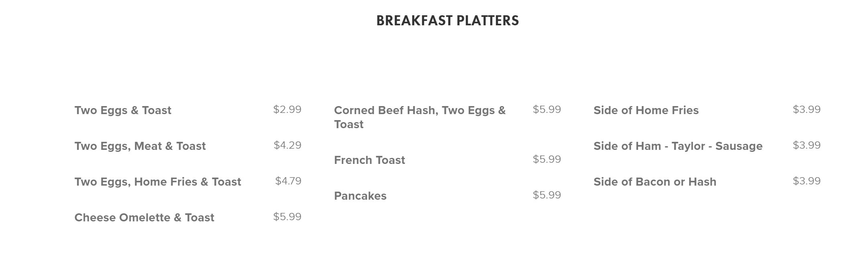The width and height of the screenshot is (868, 274).
Task: Pick the Side of Home Fries
Action: 646,110
